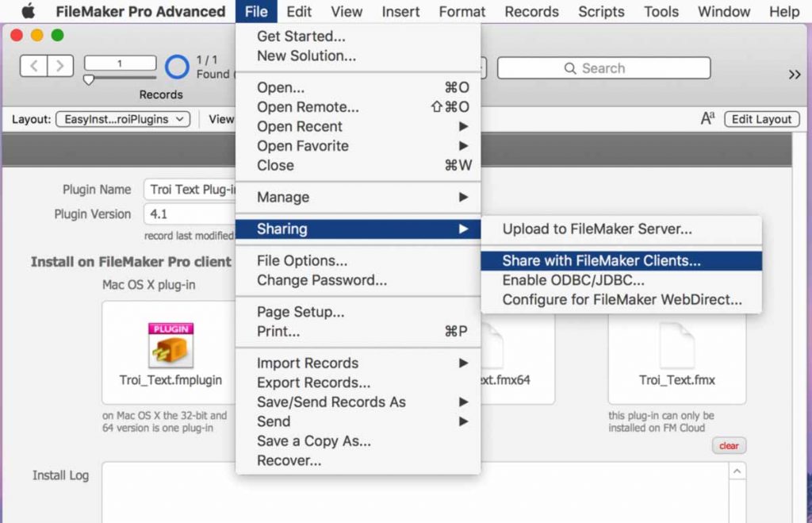The image size is (812, 523).
Task: Click the toolbar overflow chevron
Action: pyautogui.click(x=795, y=74)
